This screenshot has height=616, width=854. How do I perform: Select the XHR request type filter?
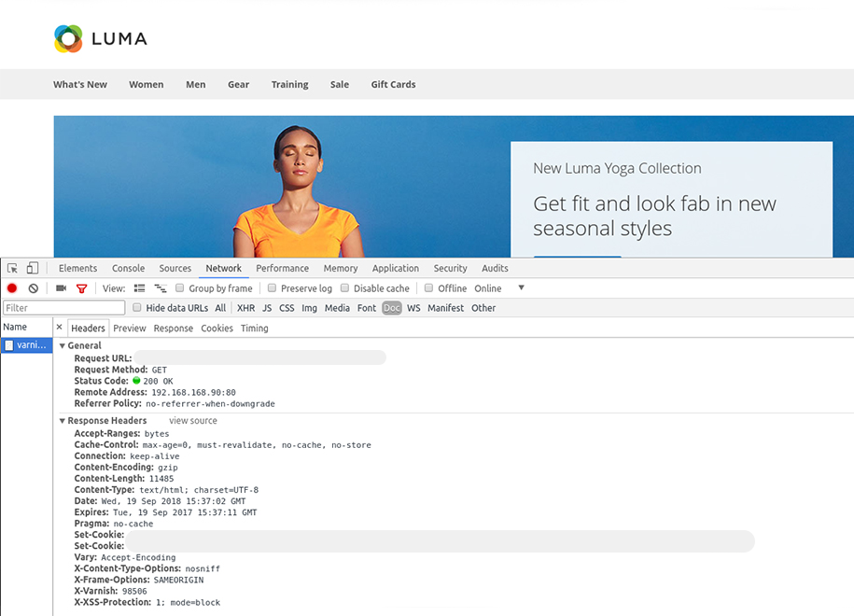[x=245, y=307]
